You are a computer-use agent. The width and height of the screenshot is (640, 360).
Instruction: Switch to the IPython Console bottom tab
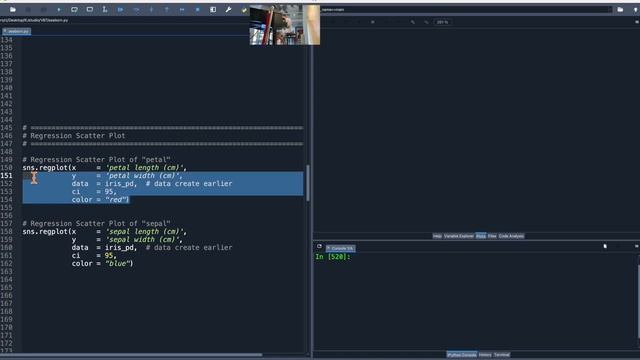pyautogui.click(x=462, y=355)
